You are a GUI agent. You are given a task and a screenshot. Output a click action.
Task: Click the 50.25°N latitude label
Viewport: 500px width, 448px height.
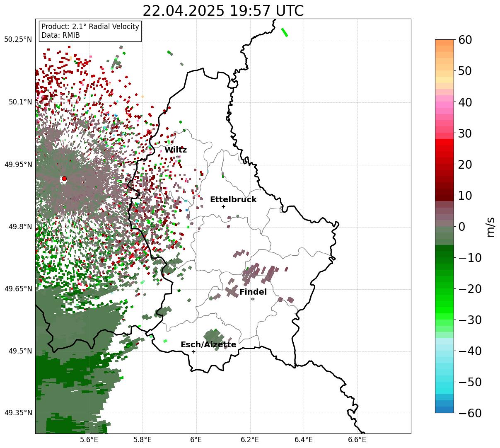(18, 40)
